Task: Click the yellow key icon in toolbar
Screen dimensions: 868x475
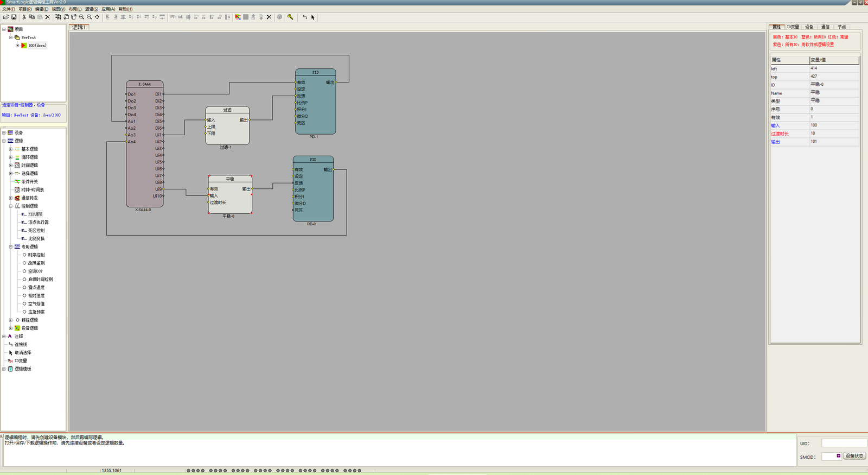Action: click(290, 17)
